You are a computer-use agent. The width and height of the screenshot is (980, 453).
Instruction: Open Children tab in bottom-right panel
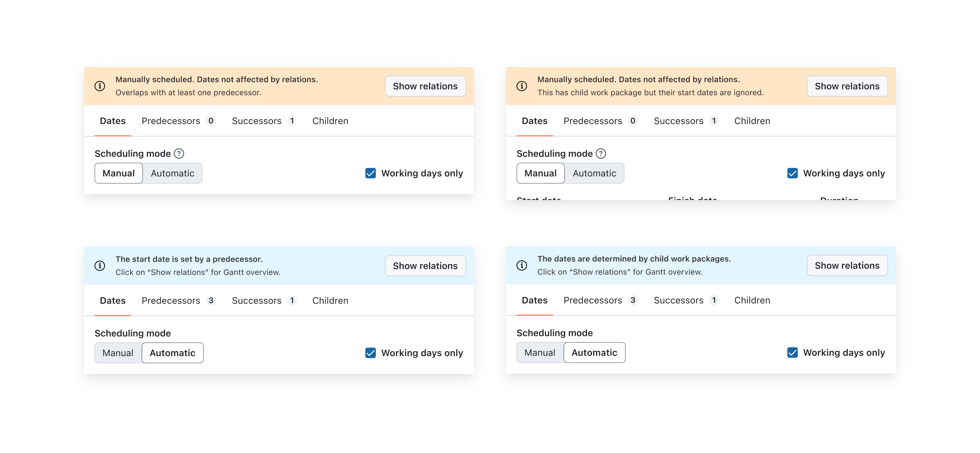(x=752, y=300)
